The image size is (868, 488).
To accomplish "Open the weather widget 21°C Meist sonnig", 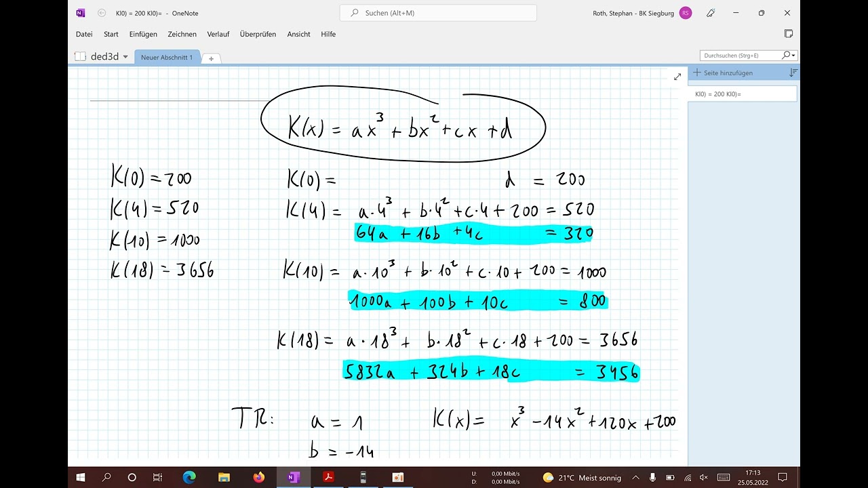I will click(582, 478).
